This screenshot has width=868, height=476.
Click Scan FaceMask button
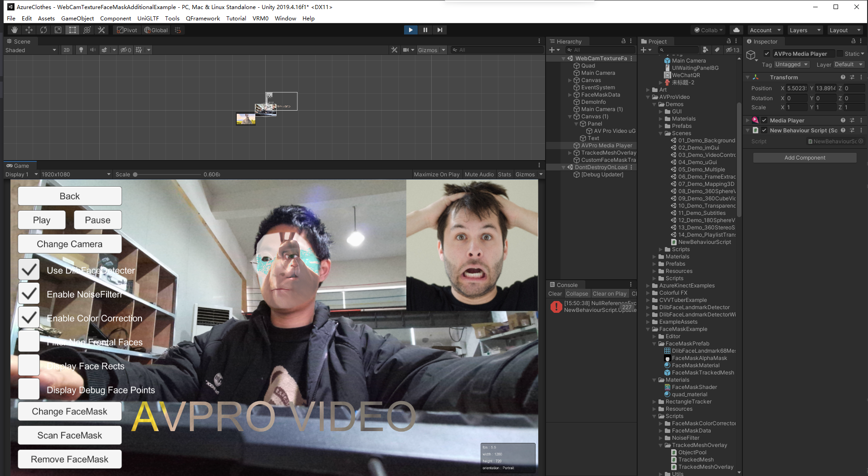[x=70, y=435]
